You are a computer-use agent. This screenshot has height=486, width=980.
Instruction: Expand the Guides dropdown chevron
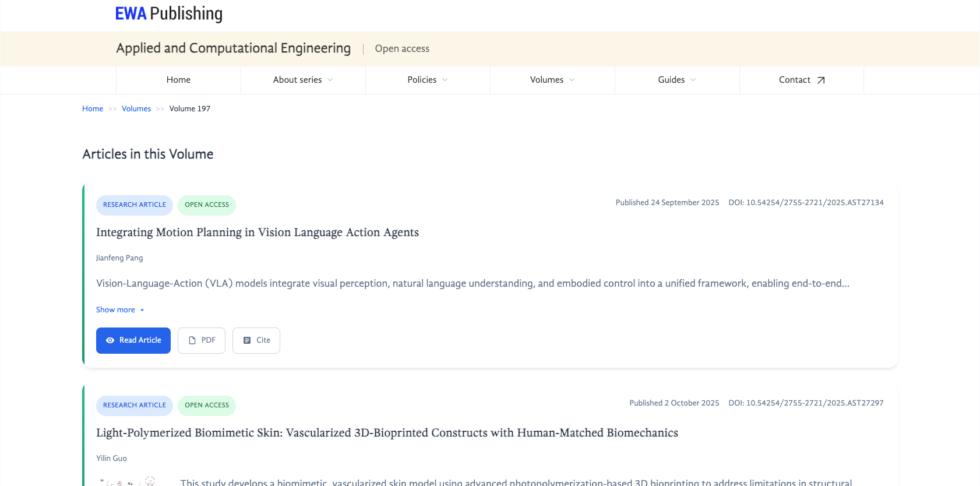[x=693, y=80]
